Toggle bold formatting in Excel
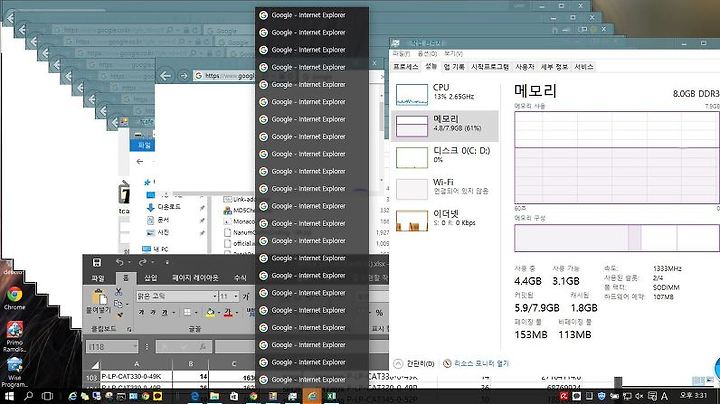This screenshot has width=720, height=404. 141,313
